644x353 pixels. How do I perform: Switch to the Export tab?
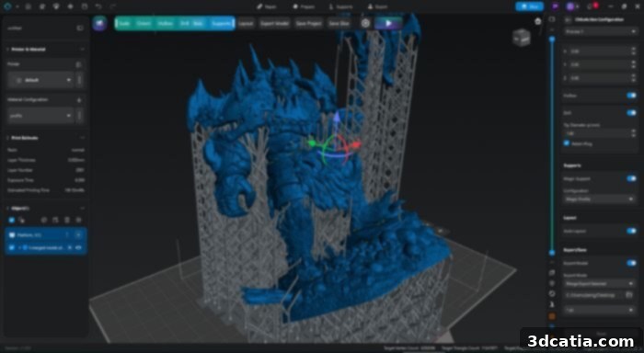coord(377,6)
